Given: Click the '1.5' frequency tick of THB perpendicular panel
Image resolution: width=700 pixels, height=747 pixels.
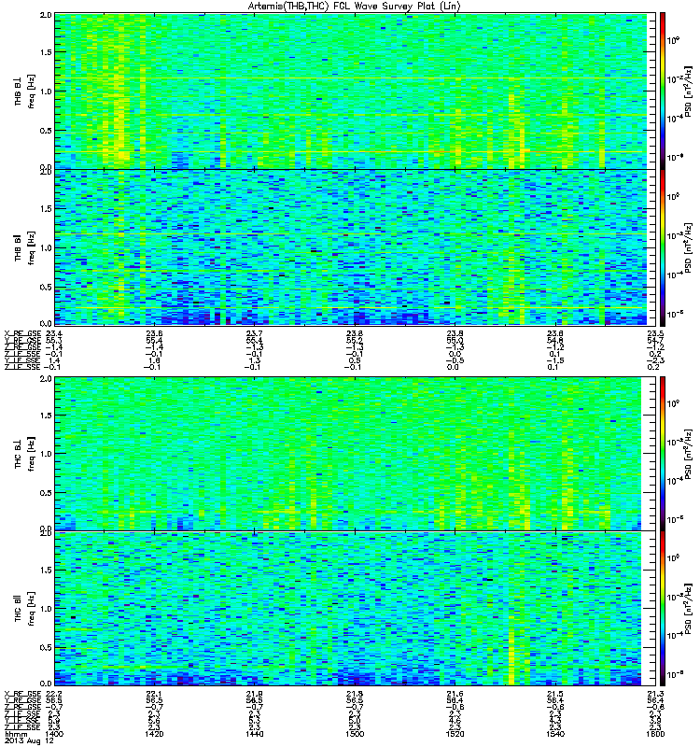Looking at the screenshot, I should point(46,52).
